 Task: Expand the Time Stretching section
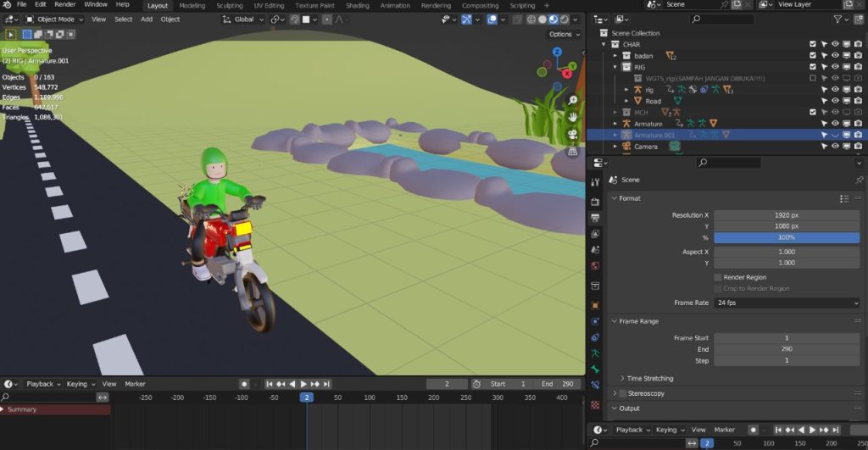[x=649, y=378]
